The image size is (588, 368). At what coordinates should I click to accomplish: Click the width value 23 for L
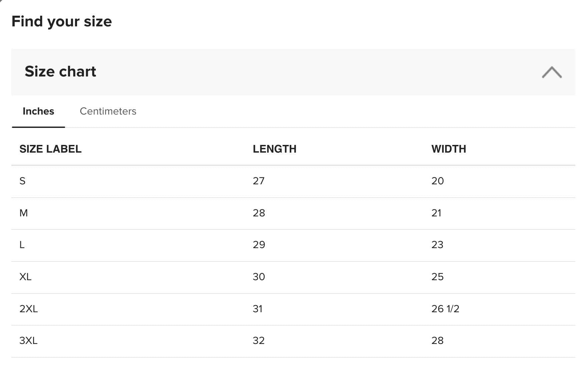pyautogui.click(x=437, y=245)
